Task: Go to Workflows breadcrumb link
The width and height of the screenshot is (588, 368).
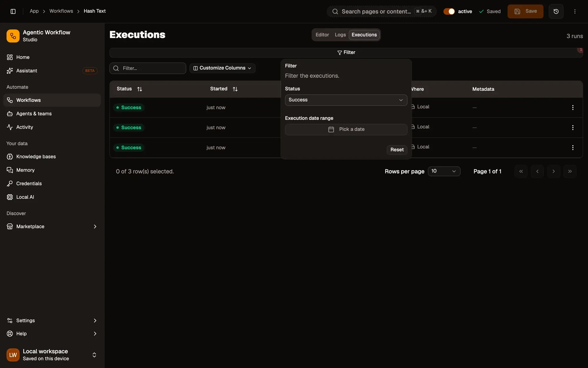Action: pyautogui.click(x=61, y=11)
